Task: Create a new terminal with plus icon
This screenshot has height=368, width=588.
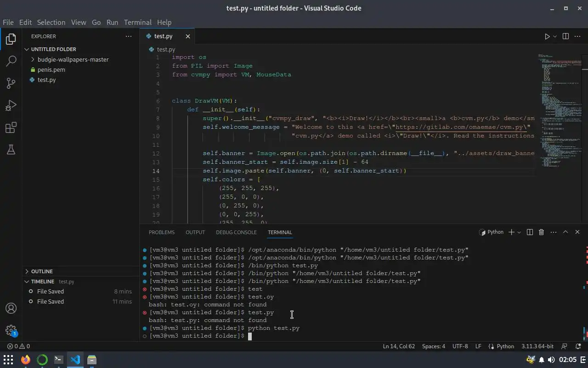Action: pos(511,232)
